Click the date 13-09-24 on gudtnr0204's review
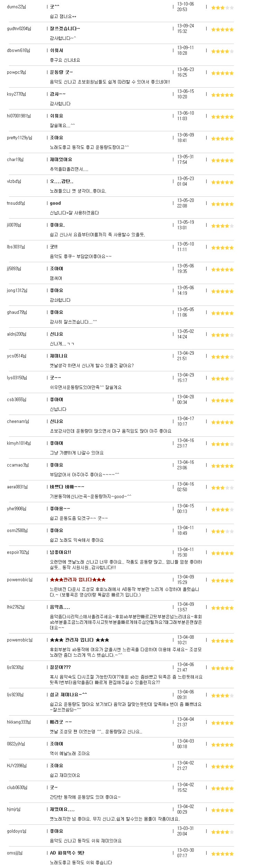273x868 pixels. pyautogui.click(x=185, y=26)
